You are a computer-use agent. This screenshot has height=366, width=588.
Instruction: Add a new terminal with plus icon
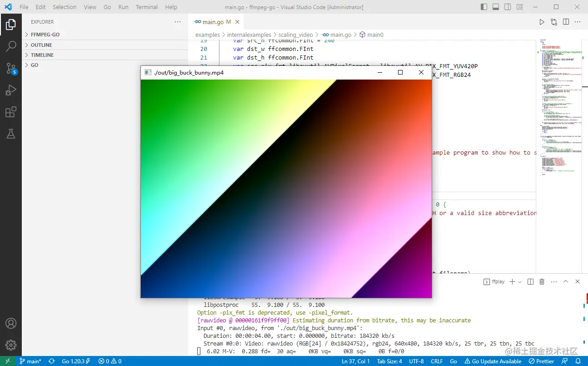click(x=512, y=282)
